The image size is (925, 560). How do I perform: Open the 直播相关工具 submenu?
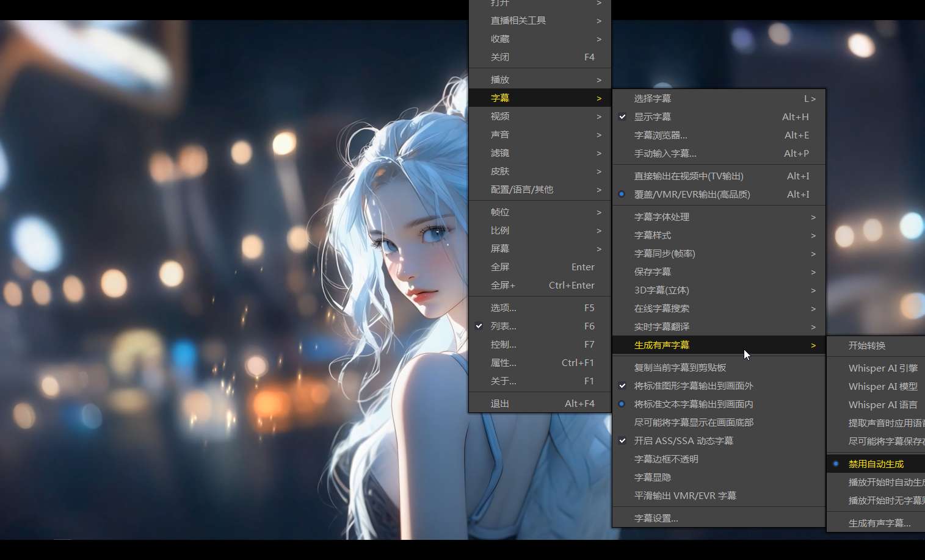[540, 20]
